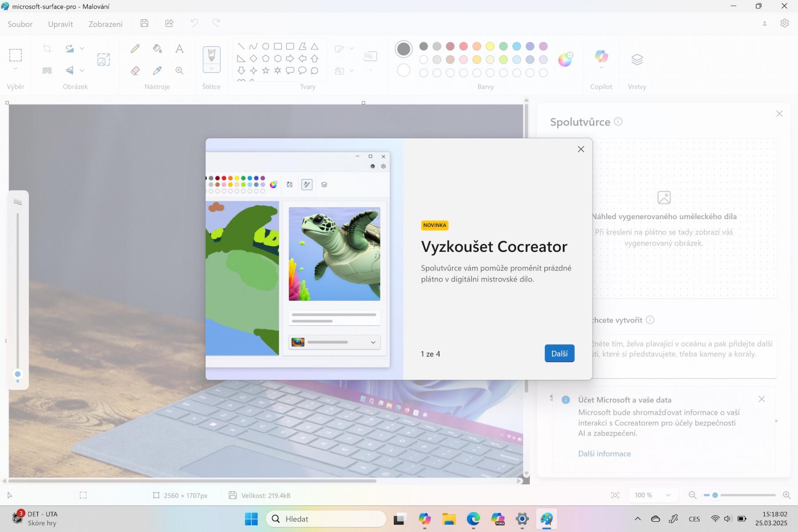This screenshot has height=532, width=798.
Task: Click the Windows Start button
Action: (251, 519)
